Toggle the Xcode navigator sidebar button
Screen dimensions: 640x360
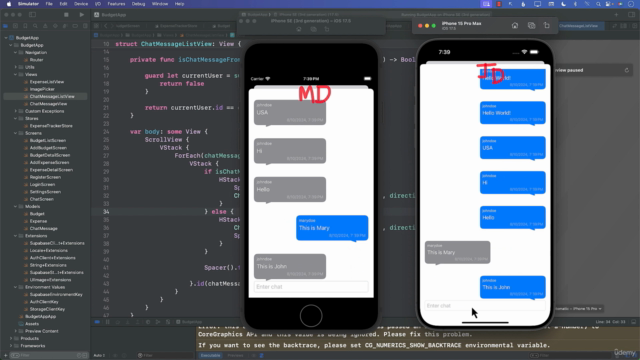32,15
